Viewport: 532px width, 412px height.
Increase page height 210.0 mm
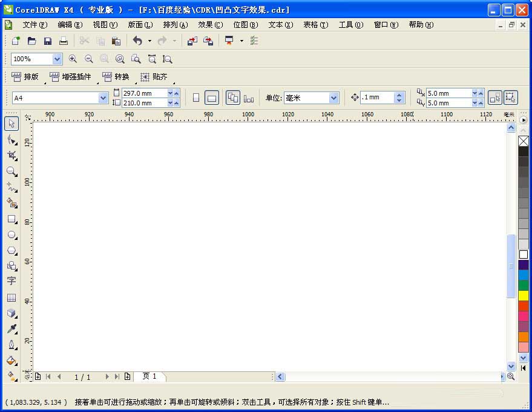(177, 103)
